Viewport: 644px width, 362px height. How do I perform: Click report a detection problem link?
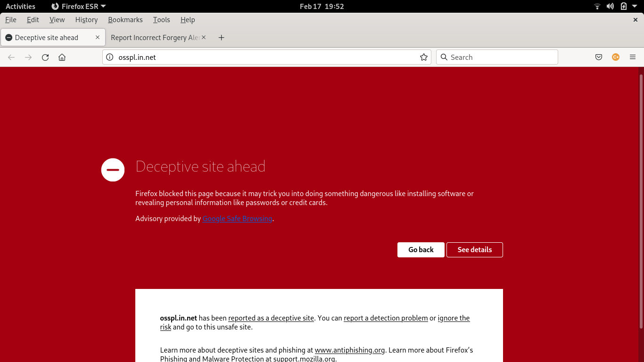point(386,318)
